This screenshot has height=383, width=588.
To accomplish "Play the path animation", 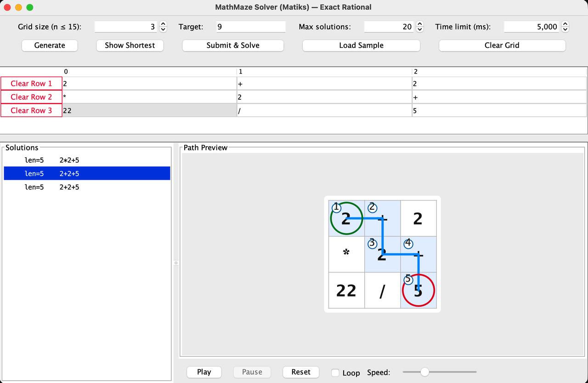I will pos(204,372).
